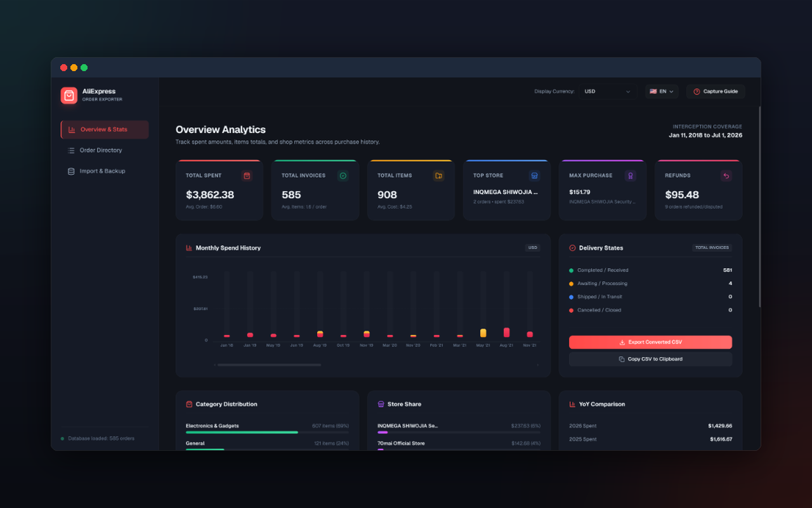Click the AliExpress shopping bag logo
Image resolution: width=812 pixels, height=508 pixels.
pos(69,95)
